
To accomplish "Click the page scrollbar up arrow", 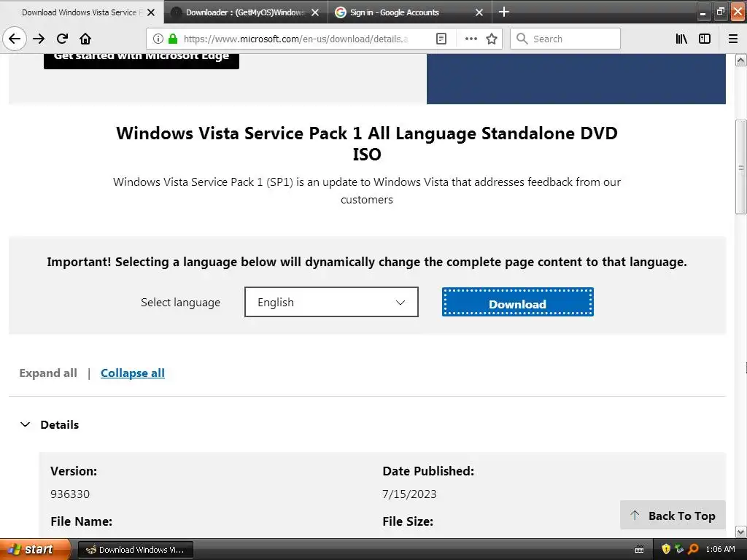I will pyautogui.click(x=741, y=60).
